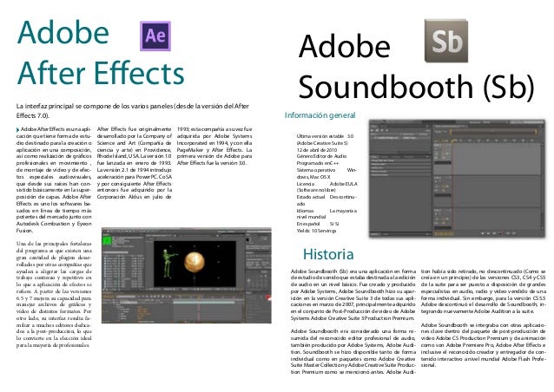Click the "Información general" heading
The image size is (554, 392).
click(x=320, y=115)
